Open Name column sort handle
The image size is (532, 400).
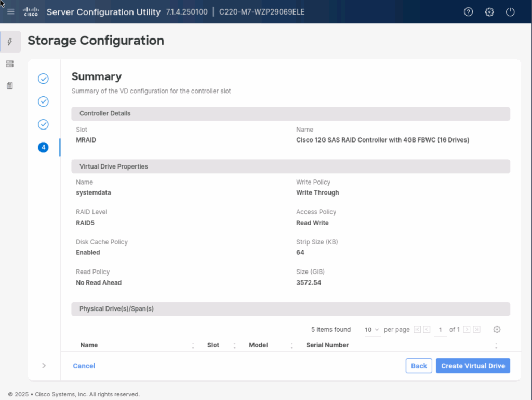point(193,346)
